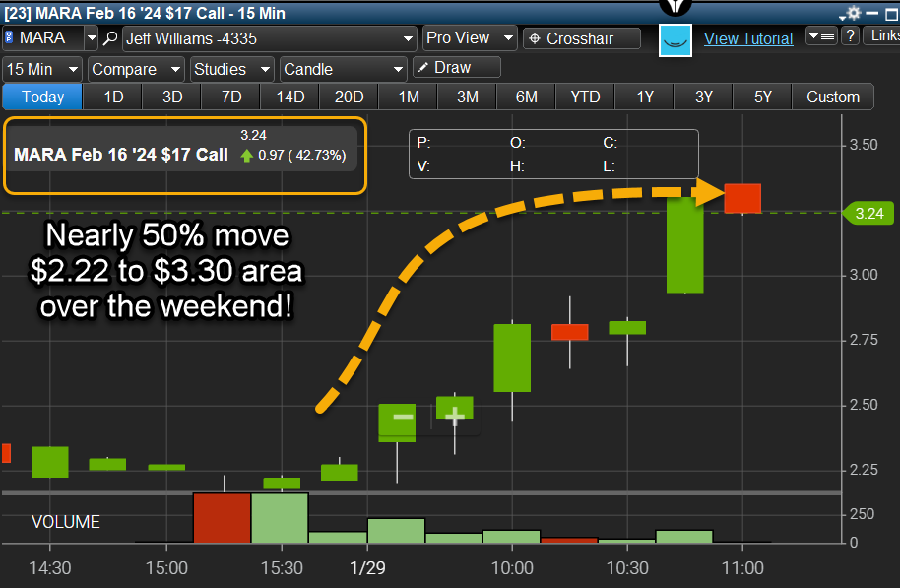
Task: Select the Custom range tab
Action: pos(833,97)
